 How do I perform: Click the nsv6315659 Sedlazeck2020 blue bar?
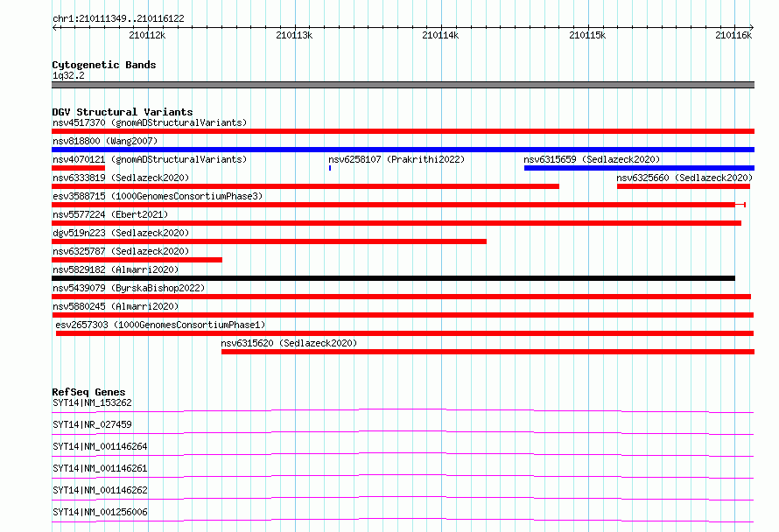pos(640,168)
